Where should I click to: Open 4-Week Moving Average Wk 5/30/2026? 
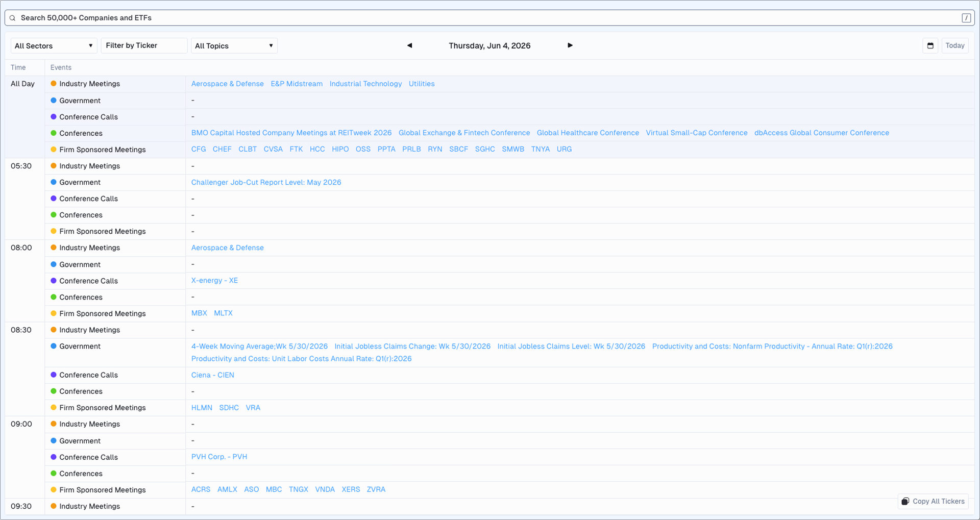[259, 346]
